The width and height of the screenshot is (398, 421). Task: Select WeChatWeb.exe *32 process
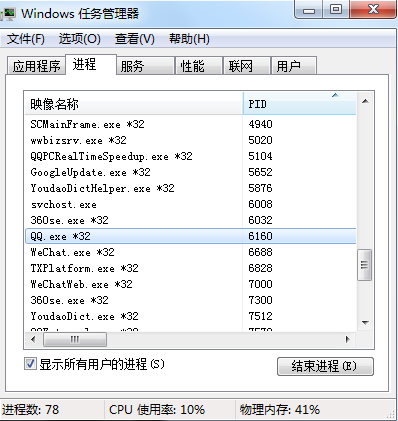190,284
